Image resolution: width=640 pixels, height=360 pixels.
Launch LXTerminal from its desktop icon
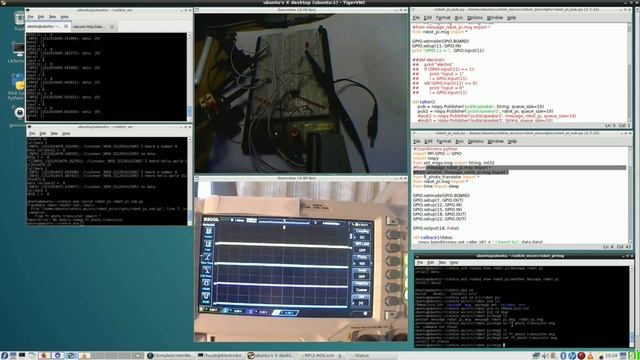[x=18, y=50]
